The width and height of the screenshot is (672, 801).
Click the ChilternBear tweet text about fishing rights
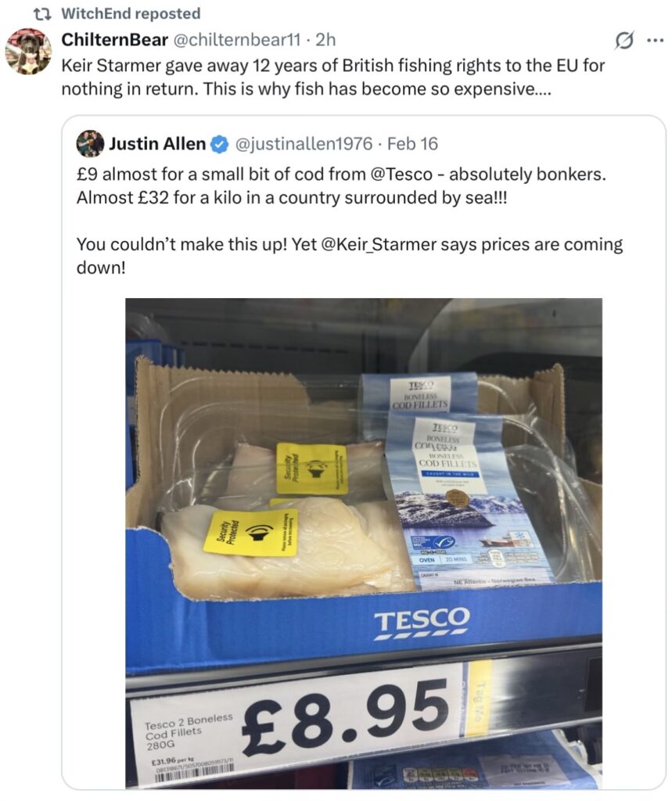[332, 77]
